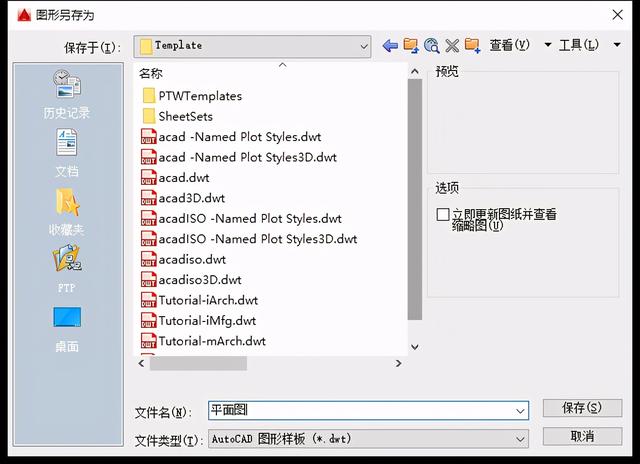This screenshot has width=640, height=464.
Task: Open the 查看(V) view dropdown arrow
Action: pos(548,45)
